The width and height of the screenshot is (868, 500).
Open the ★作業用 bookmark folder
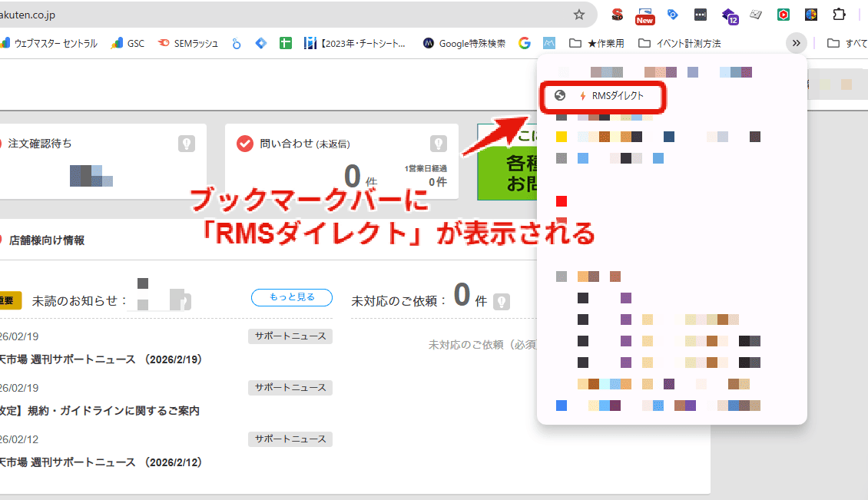[x=597, y=44]
